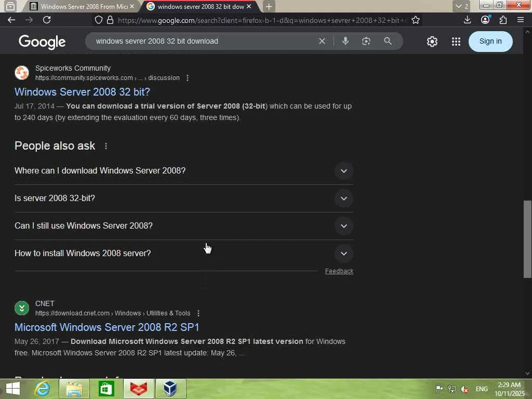View site security padlock info
Screen dimensions: 532x399
110,20
